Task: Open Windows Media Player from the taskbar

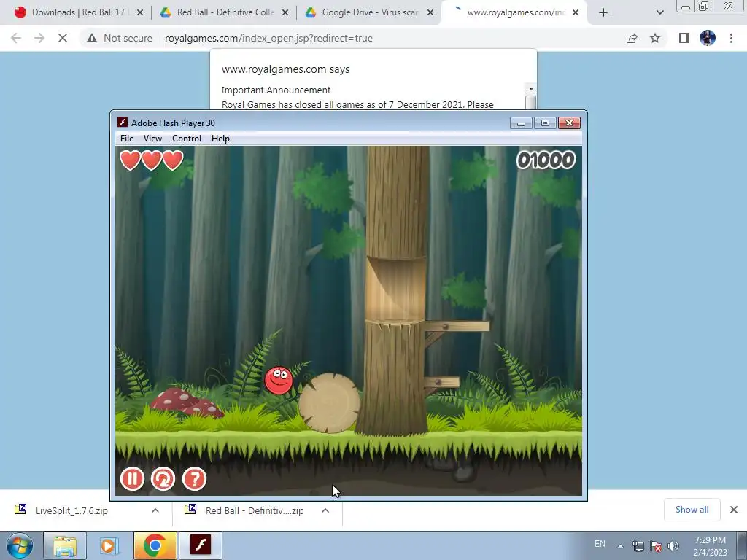Action: click(x=108, y=545)
